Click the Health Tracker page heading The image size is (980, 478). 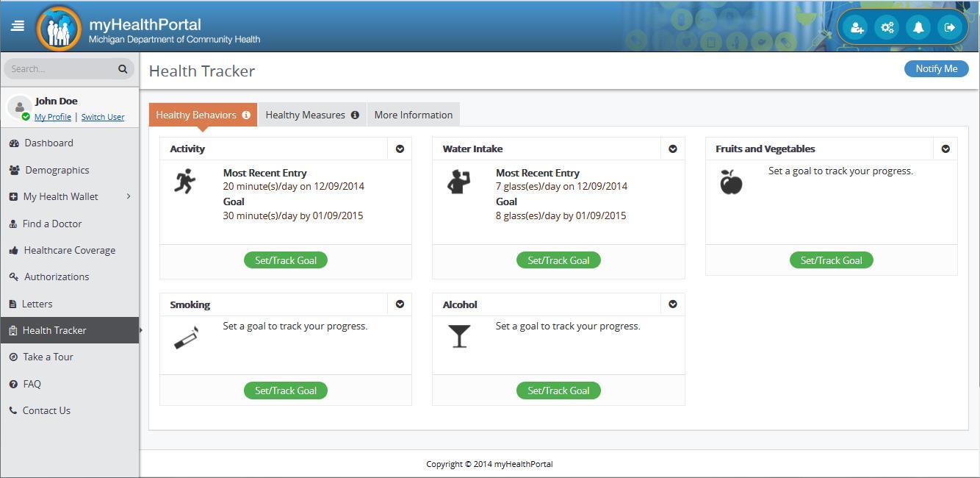click(x=202, y=71)
